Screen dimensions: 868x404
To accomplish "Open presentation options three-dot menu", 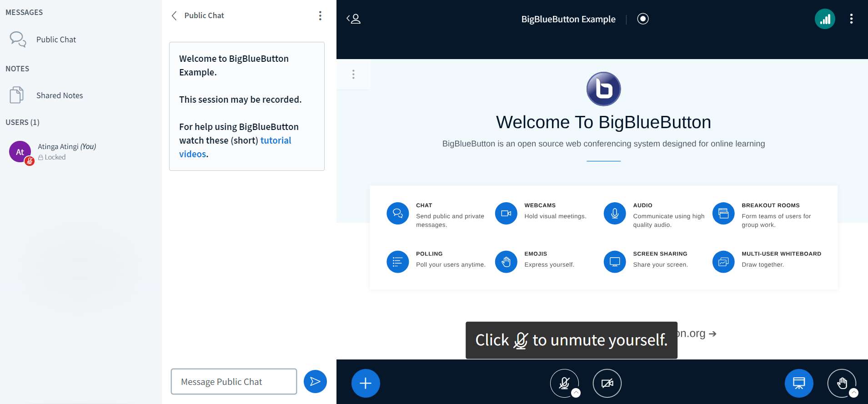I will tap(353, 75).
